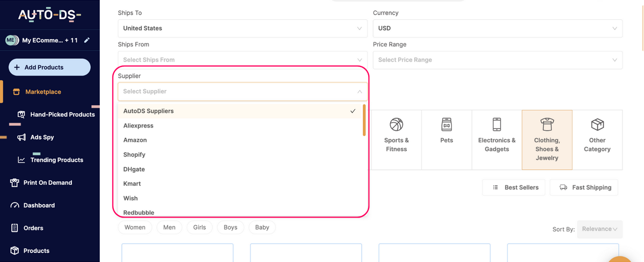Open the Ships To dropdown
Image resolution: width=644 pixels, height=262 pixels.
(x=243, y=28)
